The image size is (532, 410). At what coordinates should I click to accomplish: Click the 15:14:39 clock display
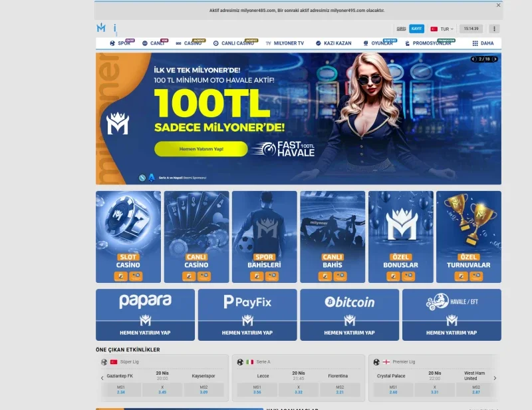pos(471,29)
